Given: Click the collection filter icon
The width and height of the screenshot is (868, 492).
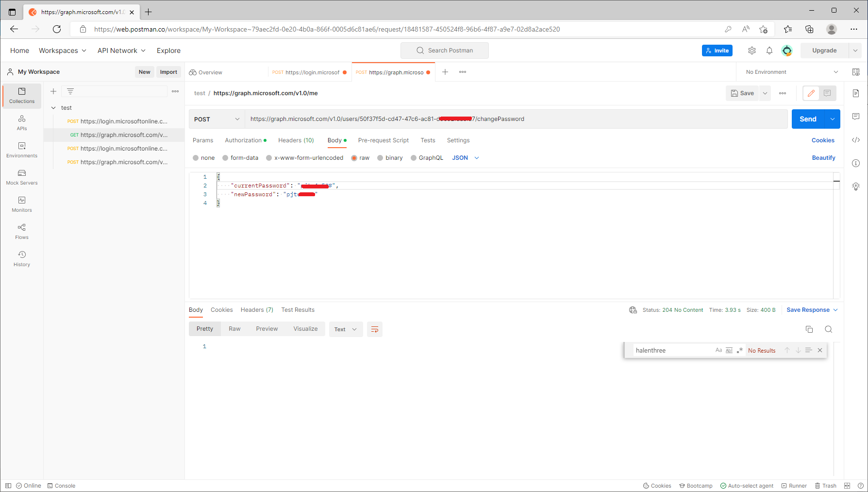Looking at the screenshot, I should (70, 91).
